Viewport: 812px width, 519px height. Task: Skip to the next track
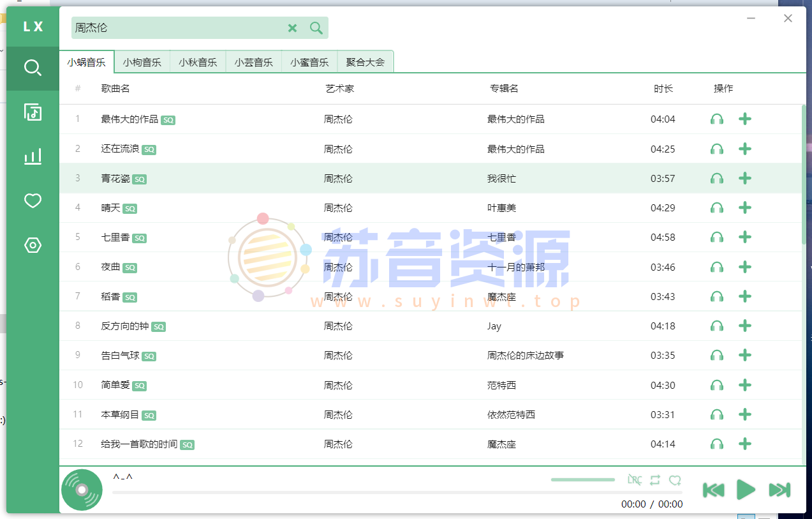tap(779, 490)
